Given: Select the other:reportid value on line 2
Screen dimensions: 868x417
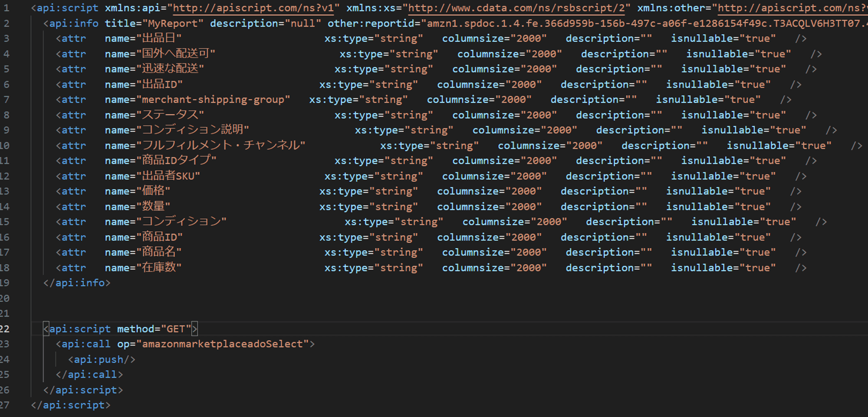Looking at the screenshot, I should coord(644,23).
